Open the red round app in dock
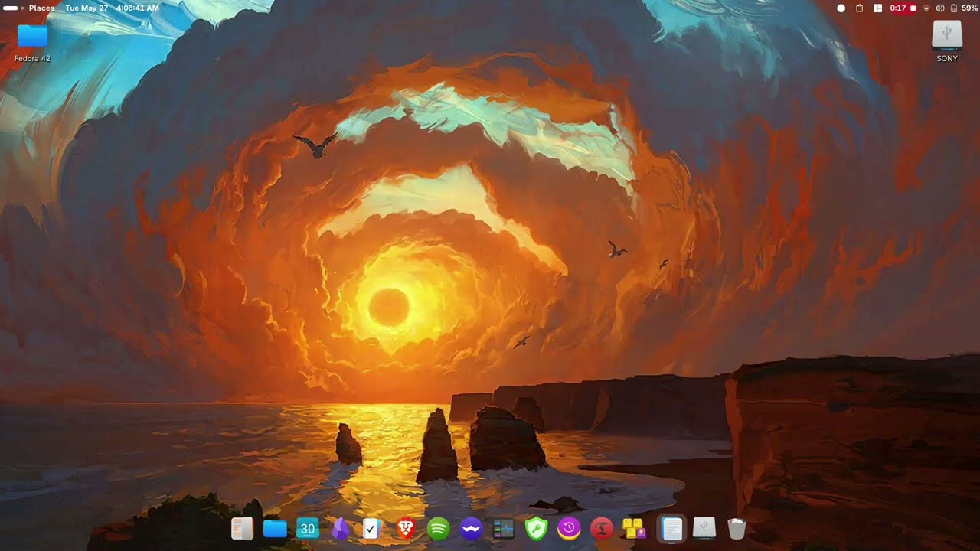Viewport: 980px width, 551px height. (x=603, y=528)
